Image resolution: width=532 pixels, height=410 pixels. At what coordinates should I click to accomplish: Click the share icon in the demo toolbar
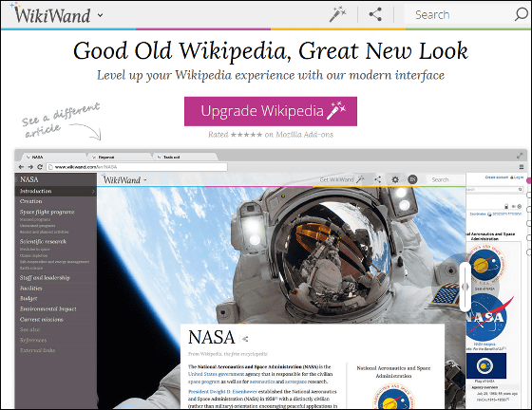378,179
